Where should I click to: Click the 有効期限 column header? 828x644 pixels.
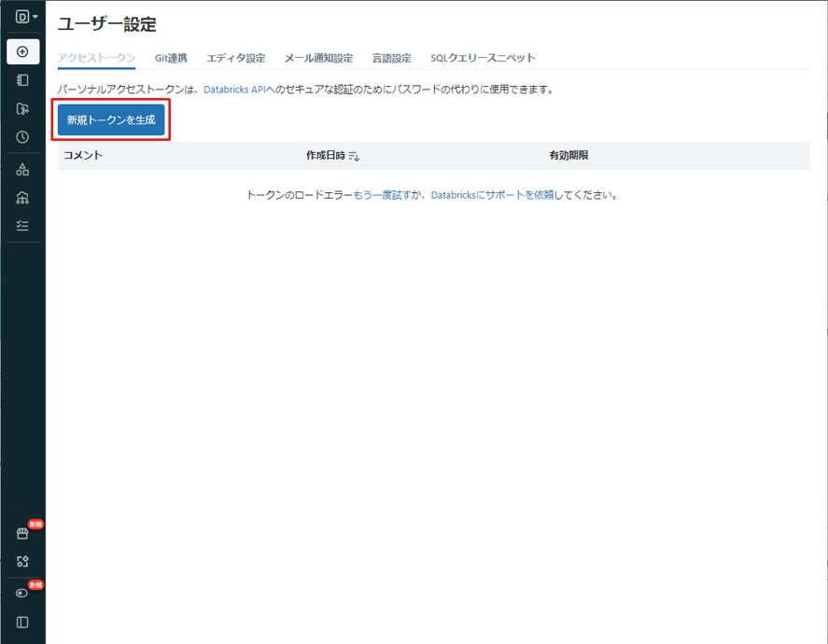[568, 155]
